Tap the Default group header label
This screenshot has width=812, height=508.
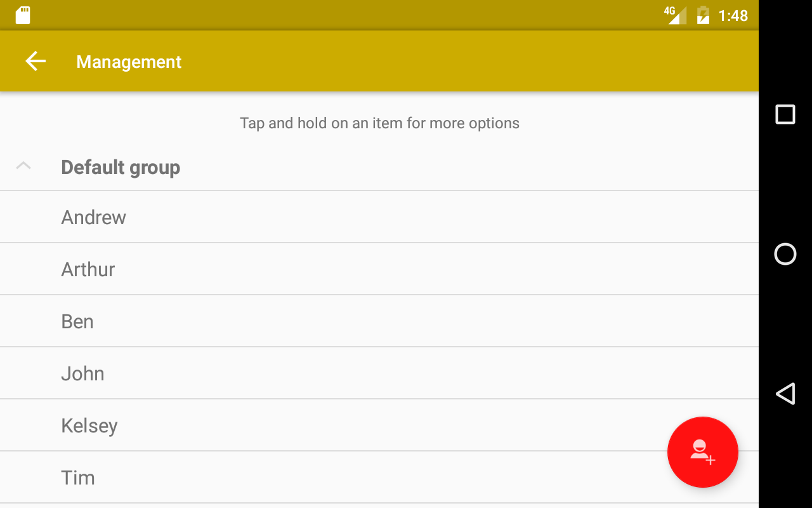[121, 167]
